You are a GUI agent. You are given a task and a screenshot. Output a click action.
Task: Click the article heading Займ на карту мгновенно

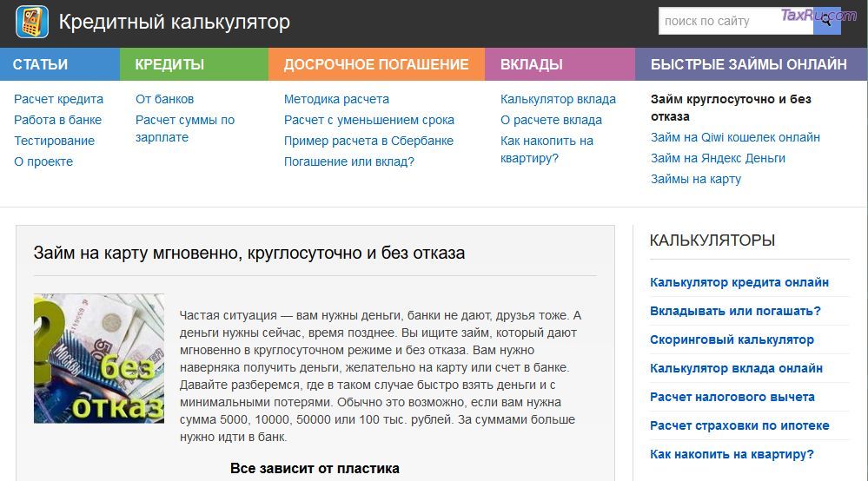coord(249,253)
